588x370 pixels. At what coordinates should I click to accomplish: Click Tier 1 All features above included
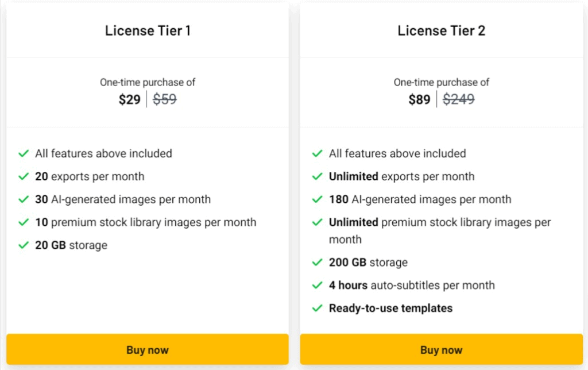click(x=103, y=153)
